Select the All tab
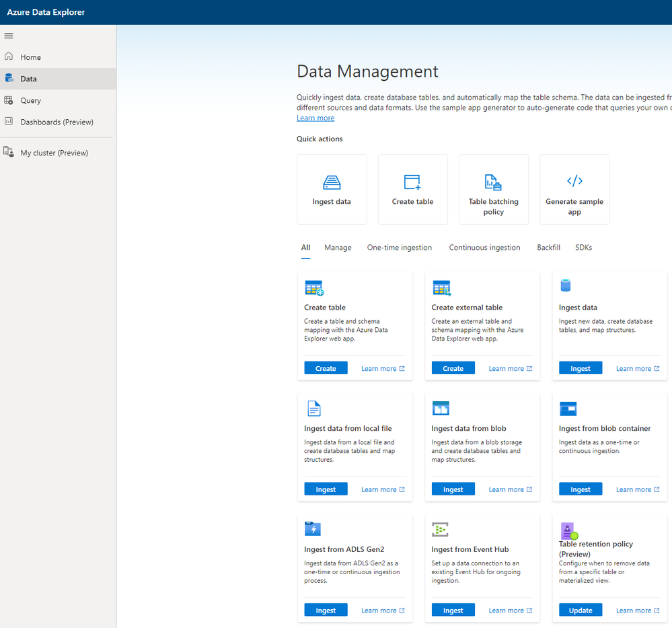Image resolution: width=672 pixels, height=628 pixels. [x=305, y=248]
